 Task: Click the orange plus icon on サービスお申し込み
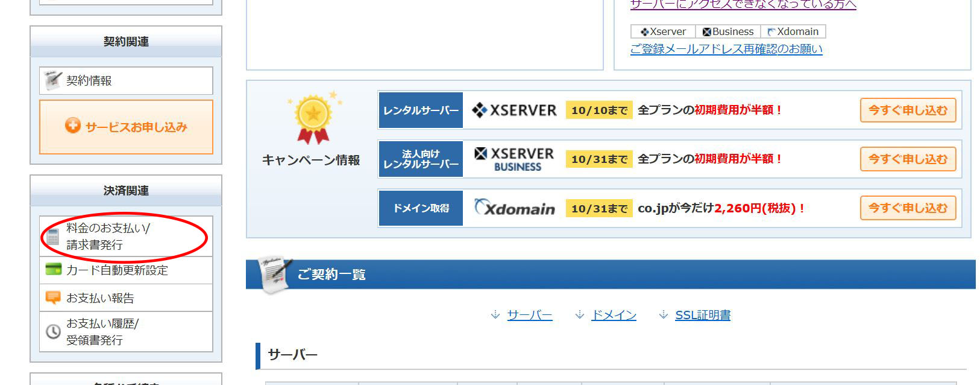[x=73, y=126]
